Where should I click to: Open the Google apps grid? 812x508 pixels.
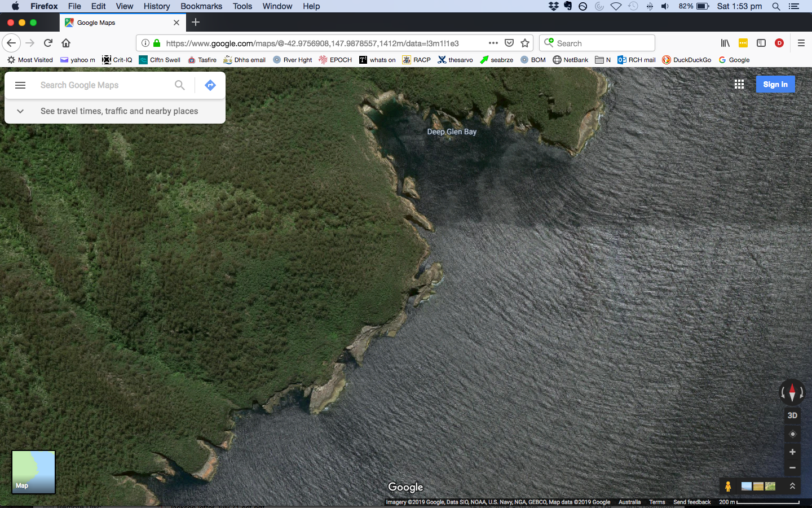739,84
